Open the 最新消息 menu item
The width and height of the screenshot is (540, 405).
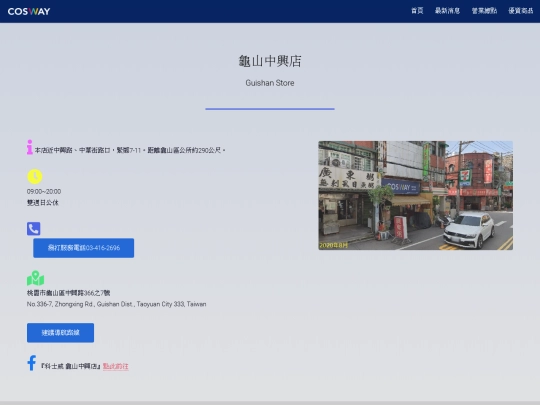pyautogui.click(x=447, y=11)
